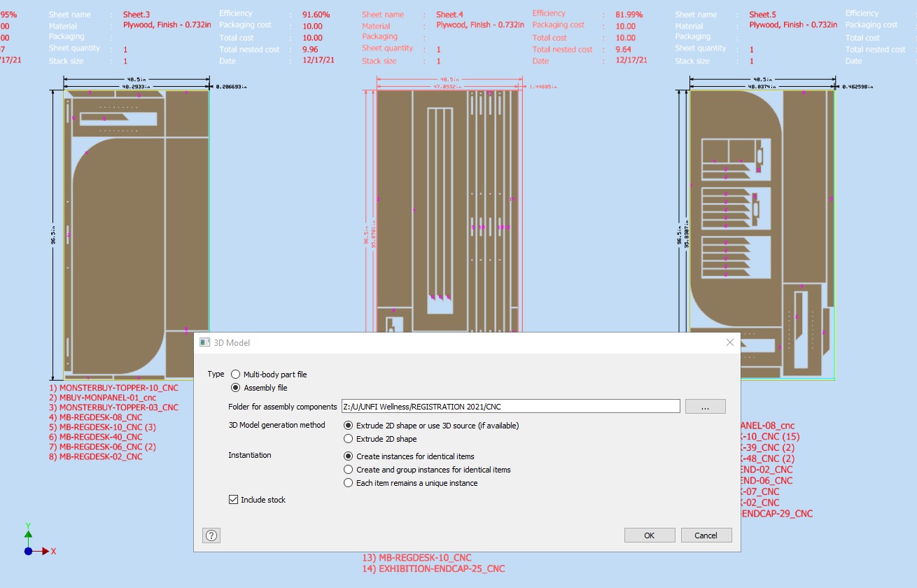The image size is (917, 588).
Task: Close the 3D Model dialog
Action: (x=730, y=342)
